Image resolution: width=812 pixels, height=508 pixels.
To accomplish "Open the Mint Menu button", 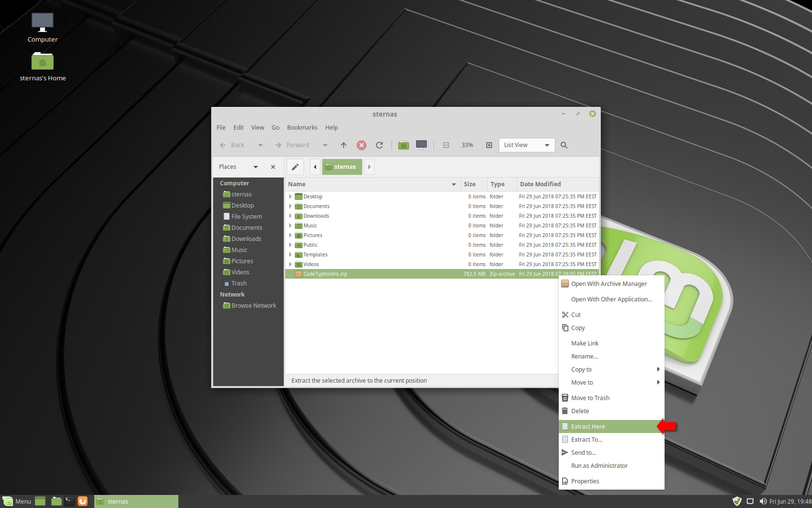I will click(x=17, y=501).
